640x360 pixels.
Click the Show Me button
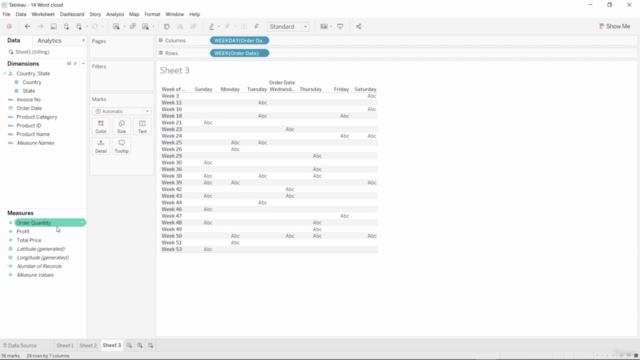pyautogui.click(x=614, y=27)
